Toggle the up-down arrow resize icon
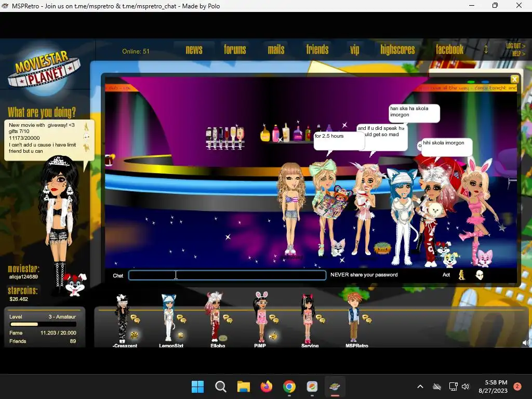The height and width of the screenshot is (399, 532). point(486,49)
